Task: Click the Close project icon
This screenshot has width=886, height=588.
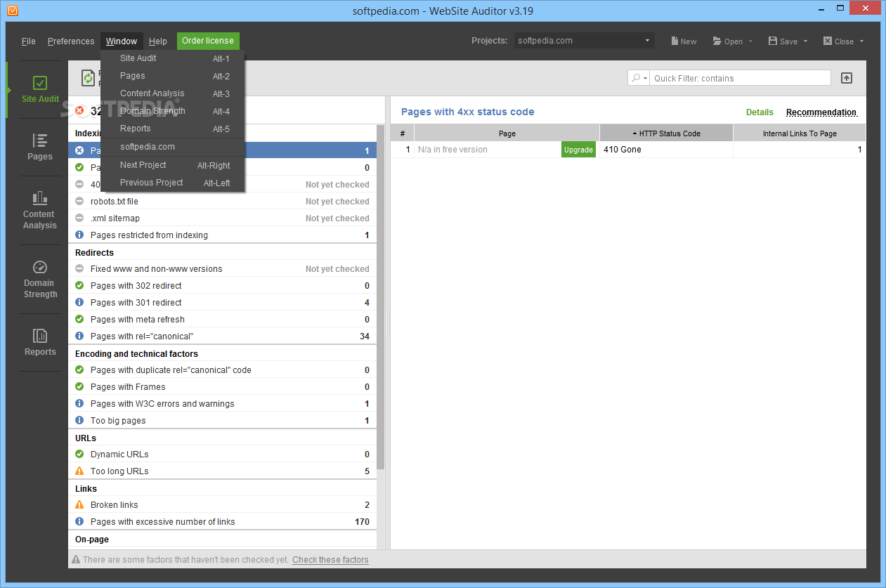Action: click(828, 41)
